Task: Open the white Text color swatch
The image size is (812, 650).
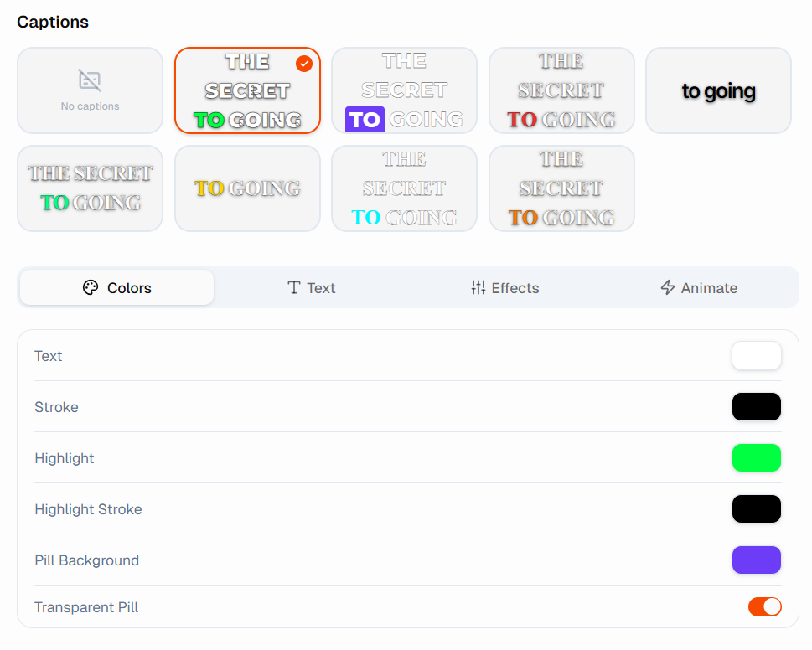Action: point(756,356)
